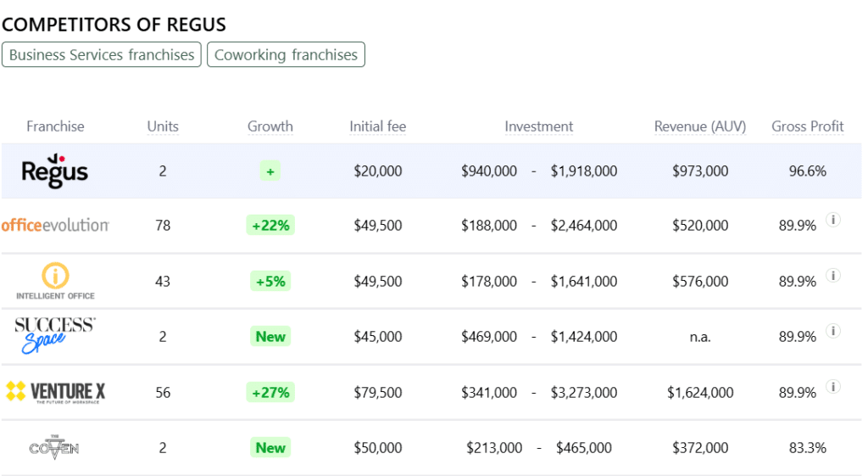Click the +5% growth badge

270,282
